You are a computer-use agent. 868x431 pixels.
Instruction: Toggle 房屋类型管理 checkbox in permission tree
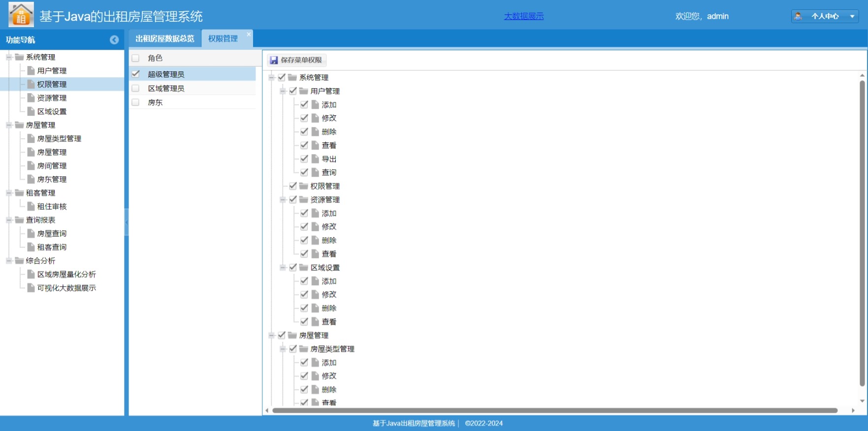tap(293, 349)
